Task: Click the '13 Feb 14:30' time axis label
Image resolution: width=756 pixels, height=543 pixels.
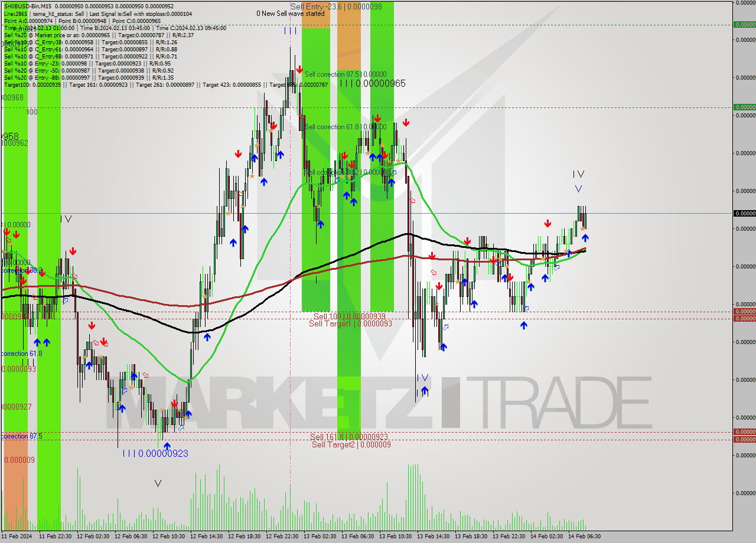Action: tap(434, 537)
